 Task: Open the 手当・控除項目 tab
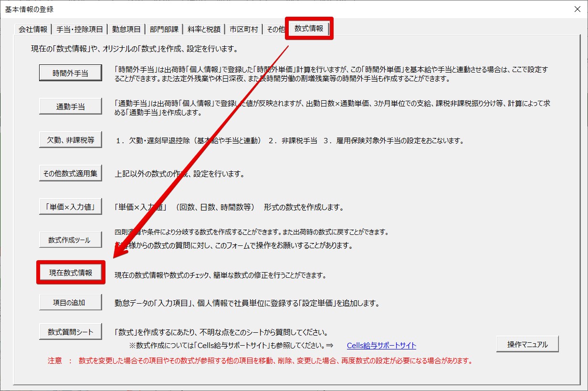[x=80, y=30]
